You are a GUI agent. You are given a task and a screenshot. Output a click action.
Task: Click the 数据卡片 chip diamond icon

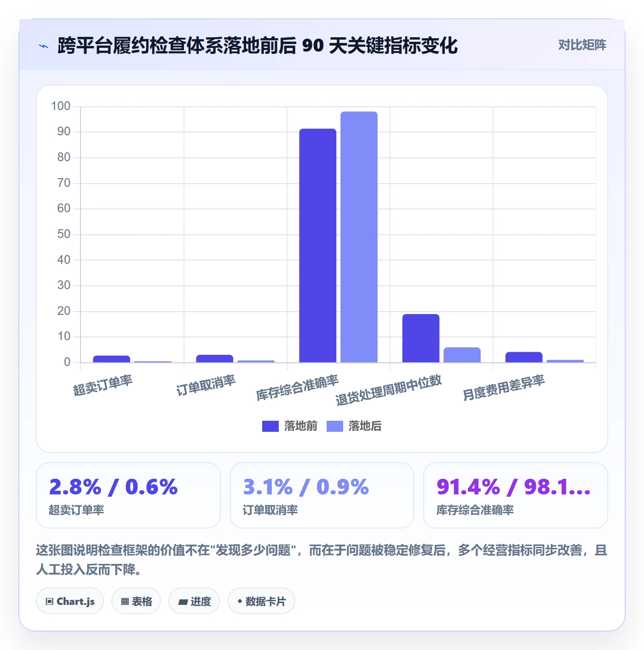(x=240, y=601)
